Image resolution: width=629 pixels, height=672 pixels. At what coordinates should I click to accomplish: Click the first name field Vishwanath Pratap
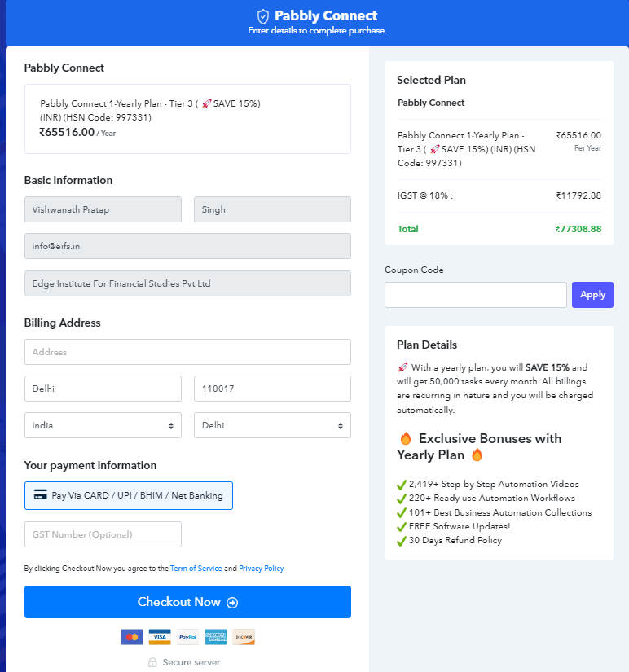103,209
